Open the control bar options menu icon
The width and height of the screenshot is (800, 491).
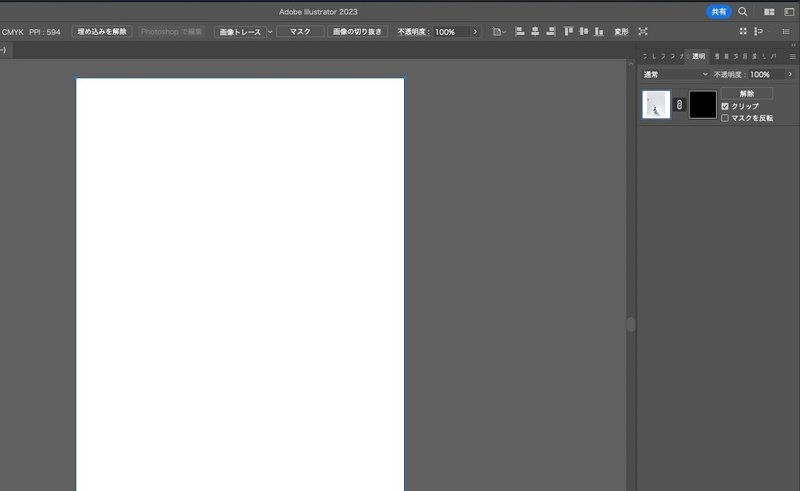[x=786, y=32]
